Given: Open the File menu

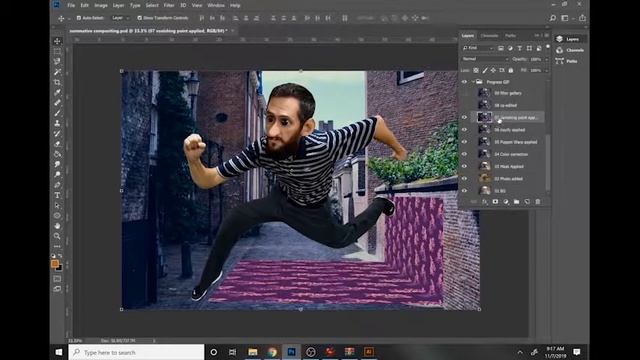Looking at the screenshot, I should coord(71,5).
